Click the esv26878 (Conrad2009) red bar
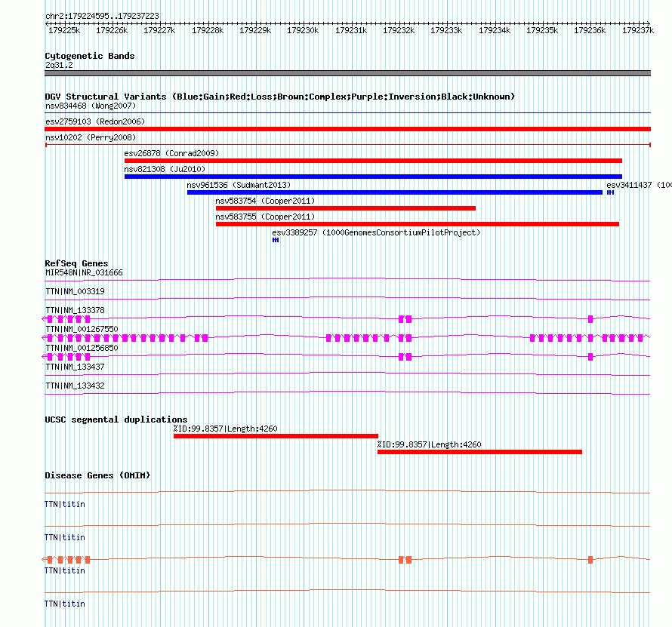 pos(373,161)
